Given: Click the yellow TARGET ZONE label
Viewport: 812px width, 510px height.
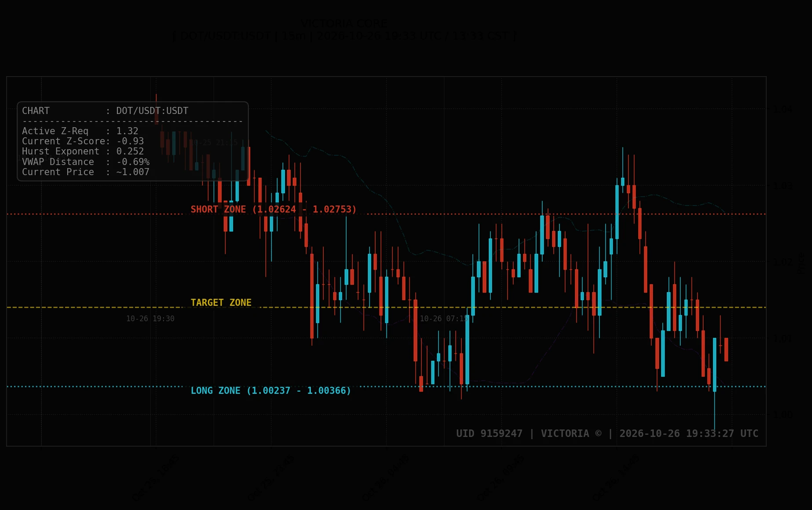Looking at the screenshot, I should [x=221, y=303].
